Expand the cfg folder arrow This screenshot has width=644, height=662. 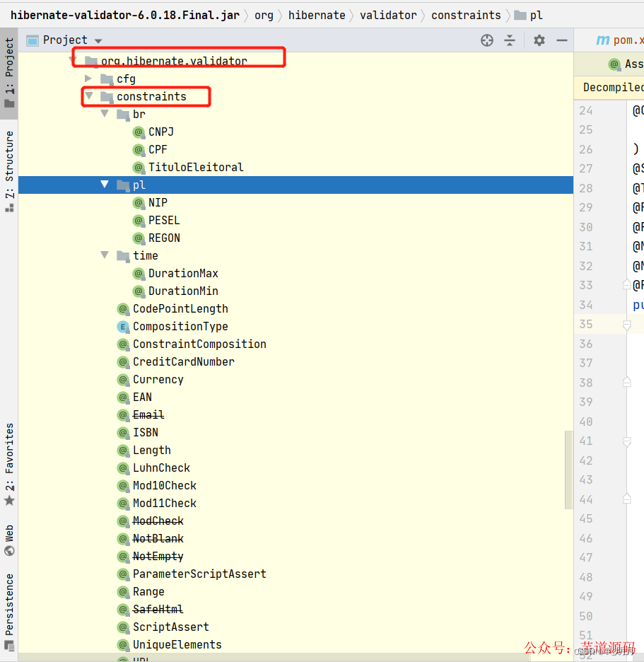tap(88, 79)
